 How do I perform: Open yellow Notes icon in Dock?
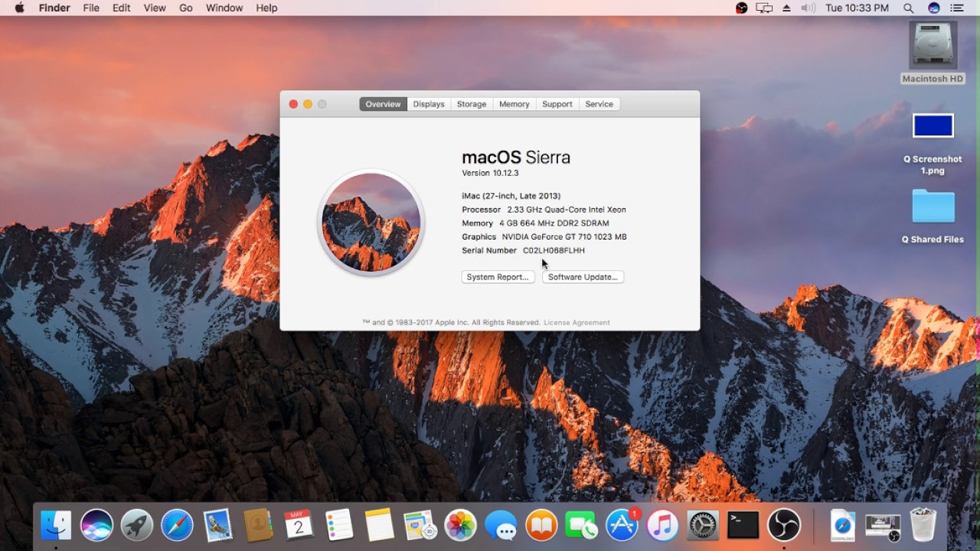379,525
